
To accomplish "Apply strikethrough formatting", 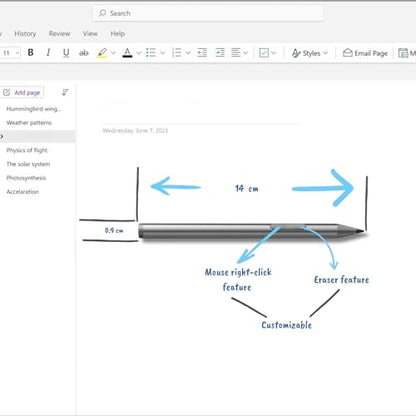I will click(x=84, y=53).
